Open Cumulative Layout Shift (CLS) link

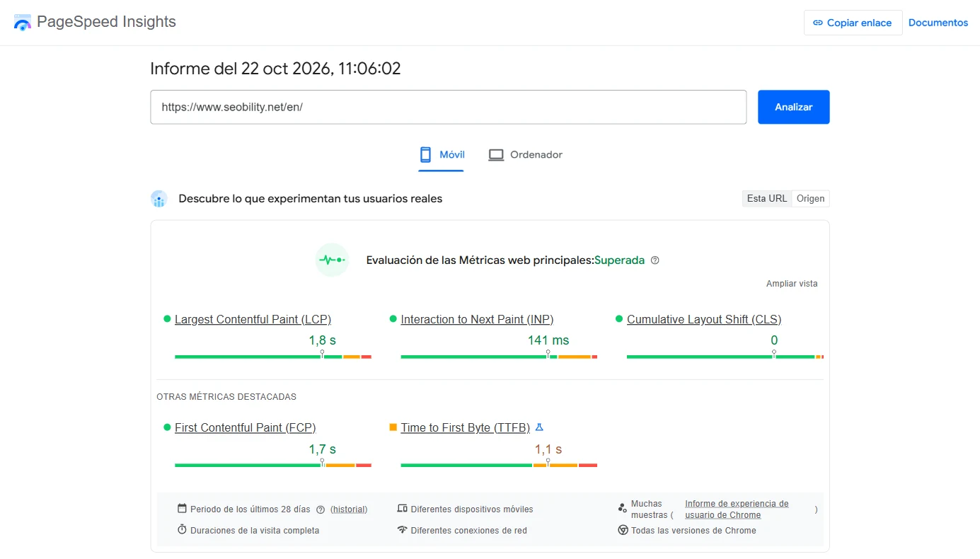click(704, 319)
